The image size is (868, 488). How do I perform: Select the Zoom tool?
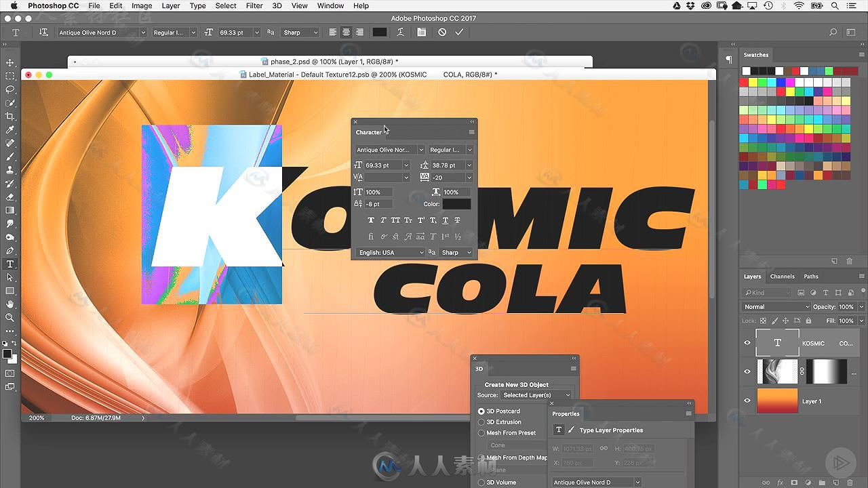click(10, 317)
